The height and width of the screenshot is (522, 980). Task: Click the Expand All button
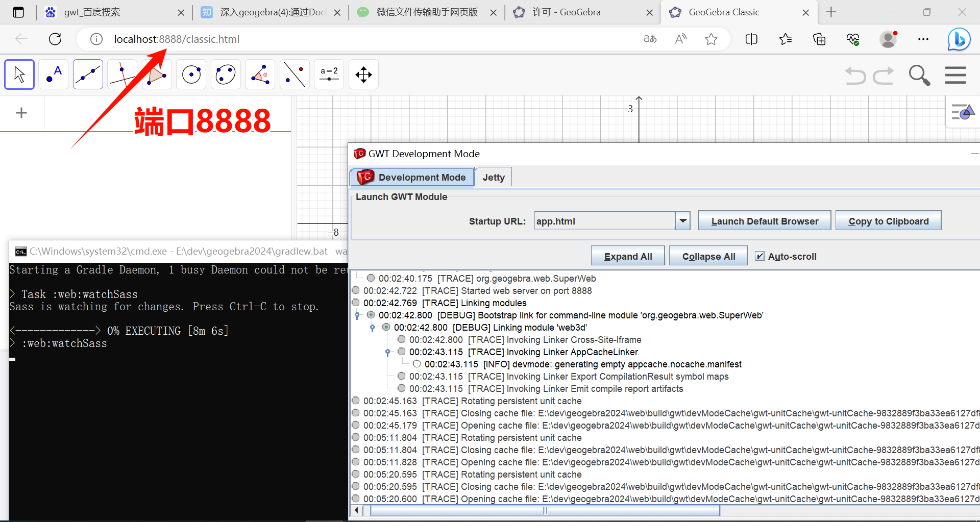(x=628, y=256)
